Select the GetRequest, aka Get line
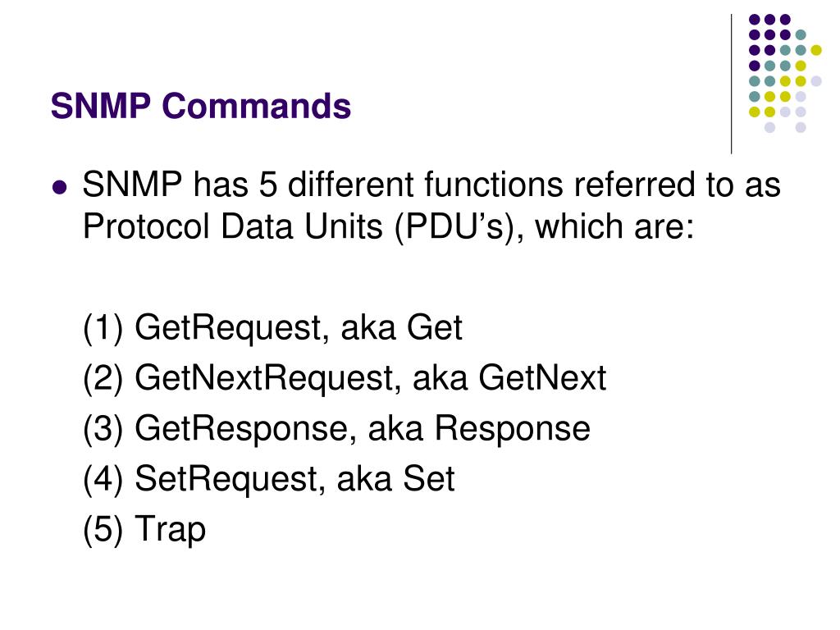This screenshot has height=630, width=840. [x=272, y=328]
